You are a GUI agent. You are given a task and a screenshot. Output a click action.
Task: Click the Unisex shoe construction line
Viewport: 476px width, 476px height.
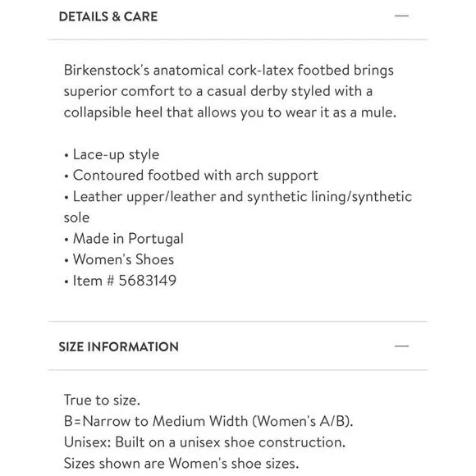[x=205, y=442]
